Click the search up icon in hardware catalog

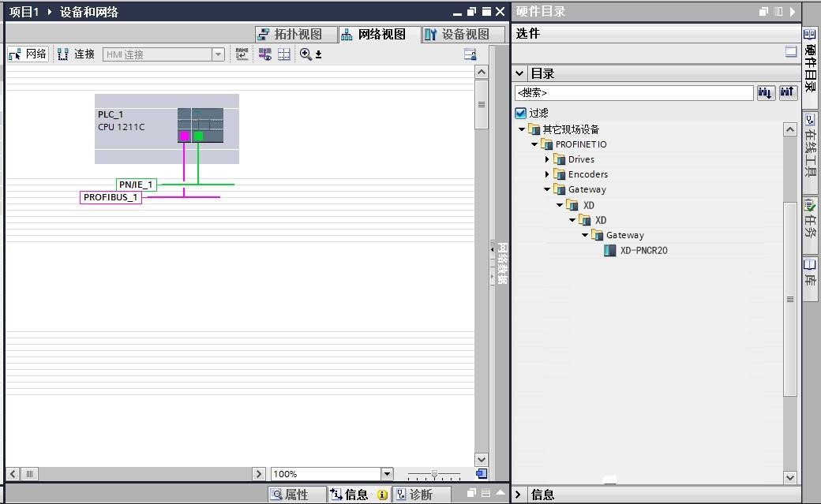click(x=786, y=92)
